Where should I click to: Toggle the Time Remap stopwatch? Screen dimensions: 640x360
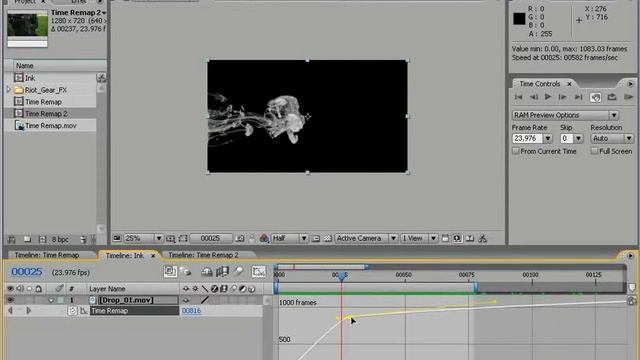point(72,311)
